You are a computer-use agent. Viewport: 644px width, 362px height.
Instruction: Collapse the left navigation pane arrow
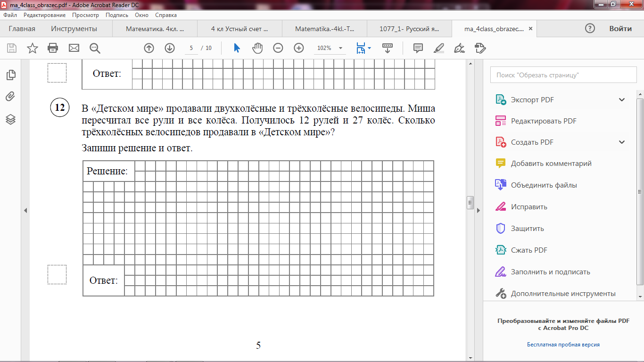click(25, 210)
